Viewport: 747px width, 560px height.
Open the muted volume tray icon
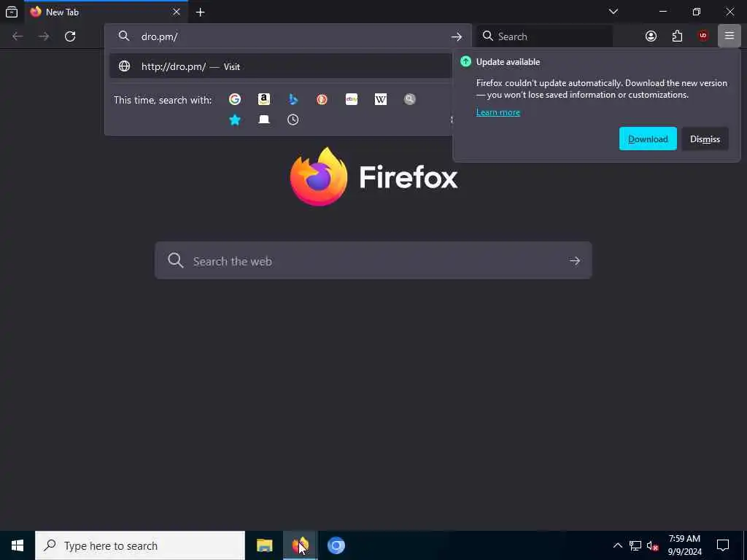click(653, 545)
